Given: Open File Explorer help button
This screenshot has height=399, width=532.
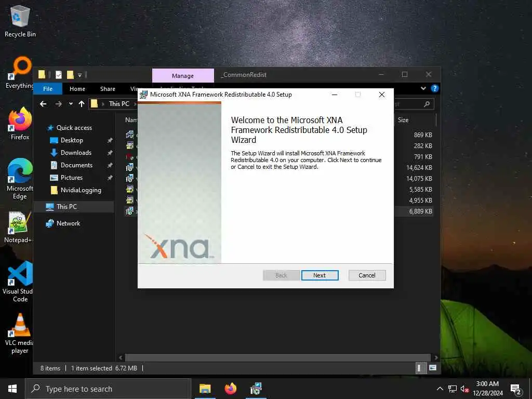Looking at the screenshot, I should [x=435, y=88].
